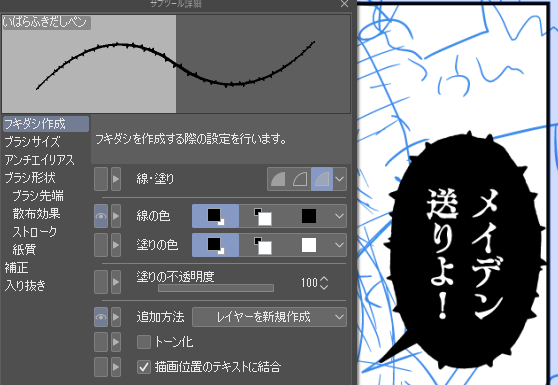Viewport: 558px width, 385px height.
Task: Toggle tool-property display box for トーン化 row
Action: [101, 342]
